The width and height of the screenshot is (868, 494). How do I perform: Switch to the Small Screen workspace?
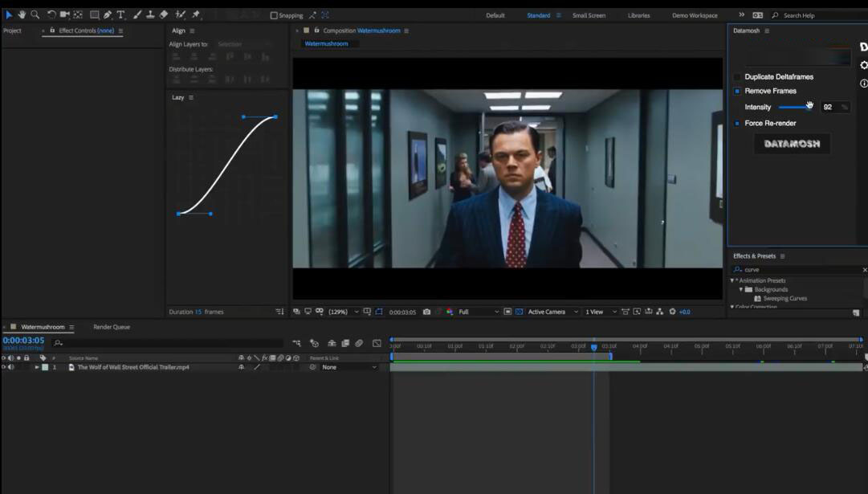coord(589,15)
